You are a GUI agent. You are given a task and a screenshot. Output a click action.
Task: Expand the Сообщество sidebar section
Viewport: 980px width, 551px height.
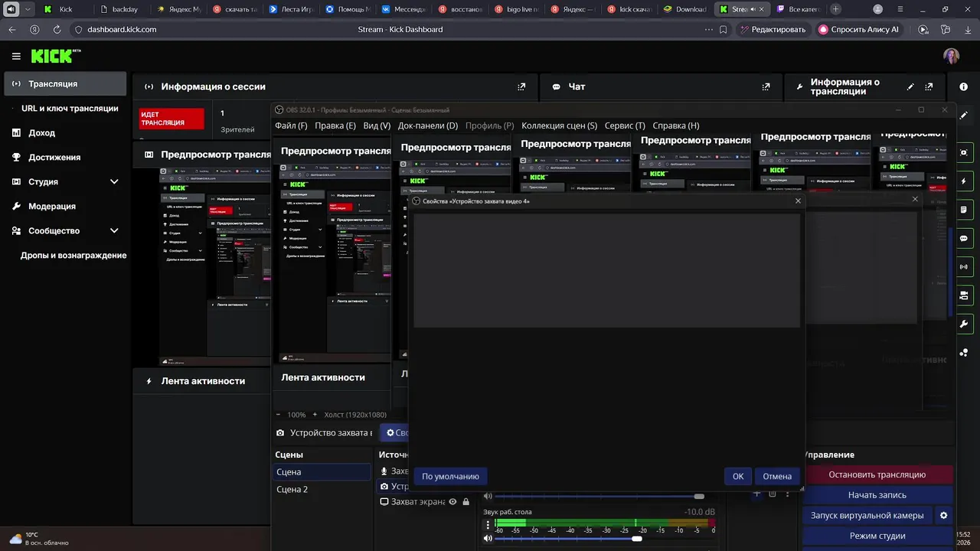pyautogui.click(x=114, y=230)
